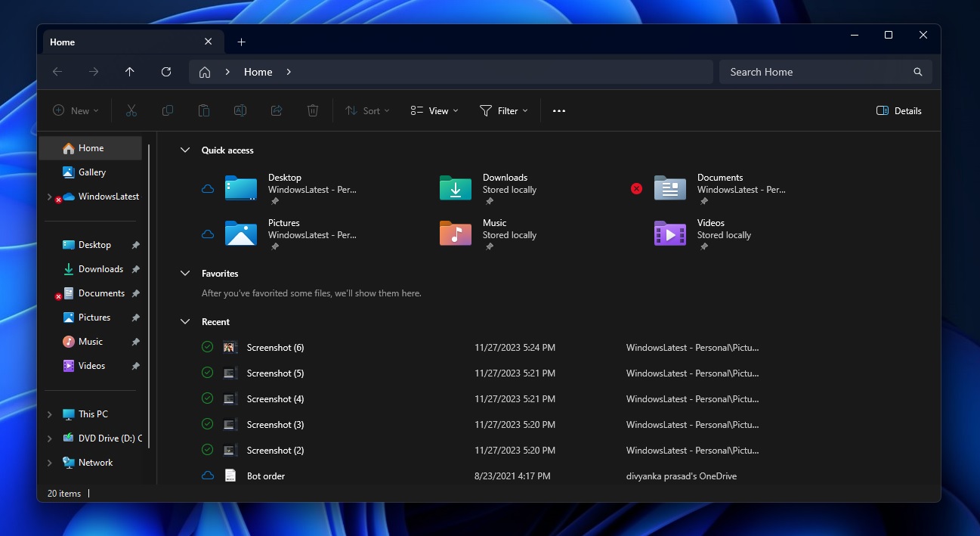Expand Network tree node
This screenshot has height=536, width=980.
(x=50, y=463)
